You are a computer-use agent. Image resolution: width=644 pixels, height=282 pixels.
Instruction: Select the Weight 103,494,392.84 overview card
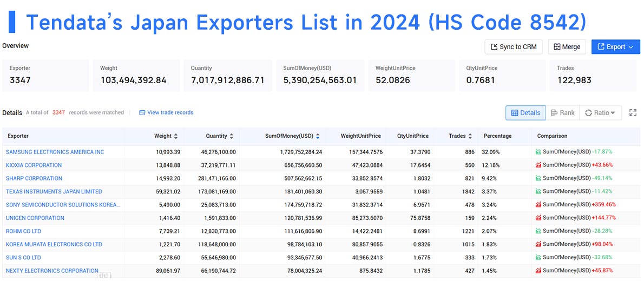[x=136, y=76]
